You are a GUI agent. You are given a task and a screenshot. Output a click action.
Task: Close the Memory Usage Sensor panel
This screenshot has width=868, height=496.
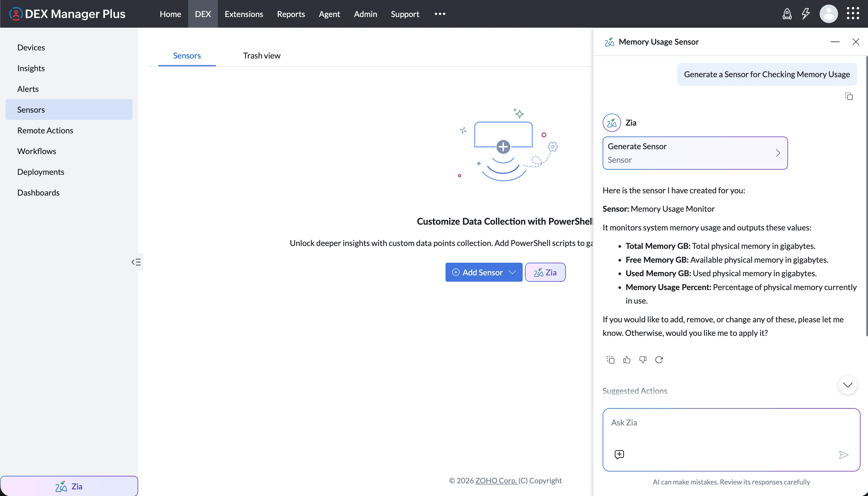tap(856, 42)
